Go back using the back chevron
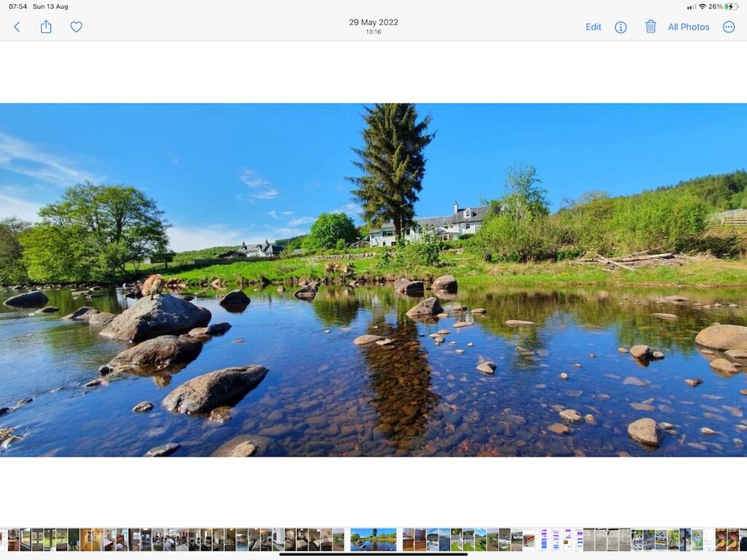The height and width of the screenshot is (560, 747). pyautogui.click(x=17, y=27)
